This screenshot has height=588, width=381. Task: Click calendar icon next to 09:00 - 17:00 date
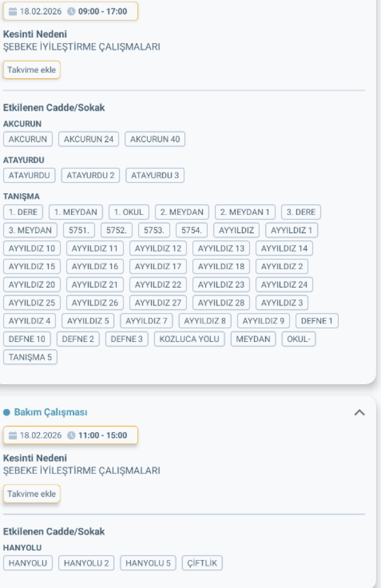[x=13, y=11]
